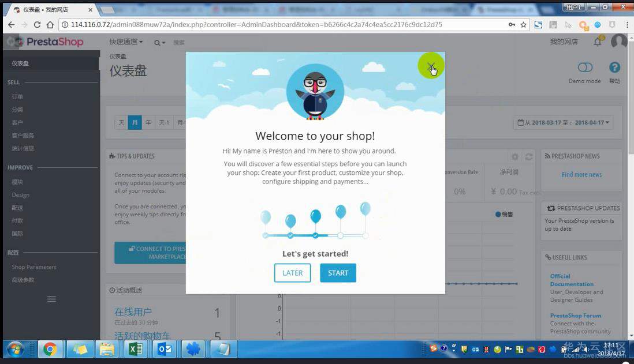
Task: Select the 月 month range button
Action: point(135,122)
